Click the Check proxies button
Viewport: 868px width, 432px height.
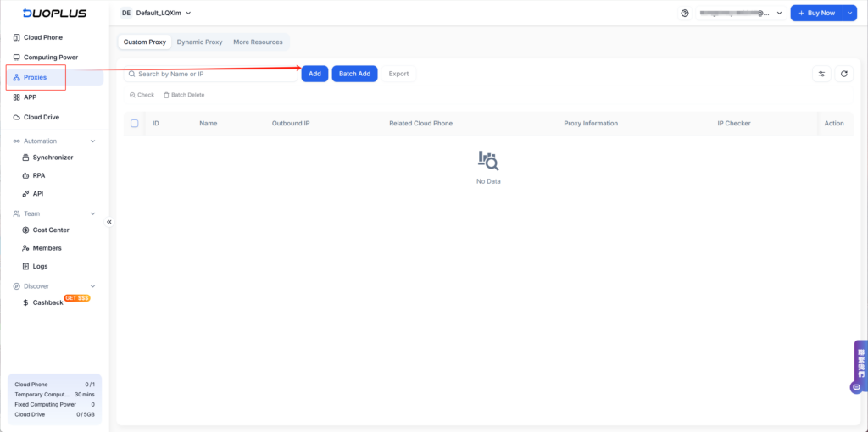click(142, 95)
